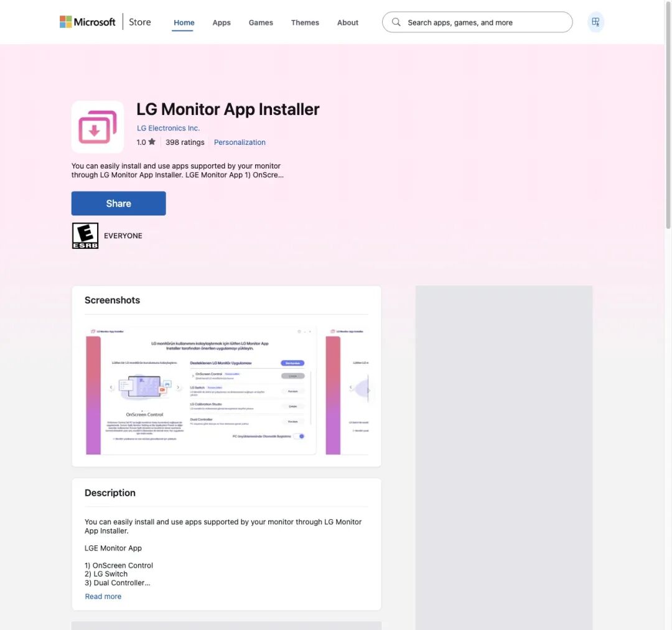
Task: Open the About tab
Action: click(x=348, y=22)
